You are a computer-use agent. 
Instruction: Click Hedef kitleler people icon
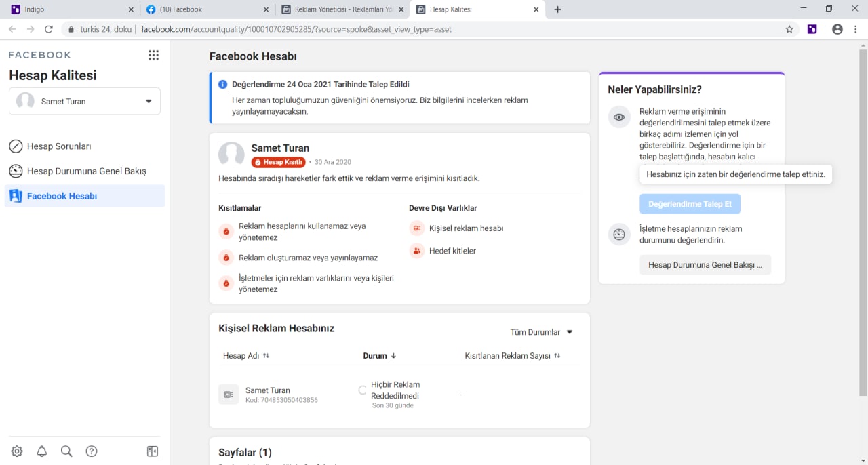[416, 251]
